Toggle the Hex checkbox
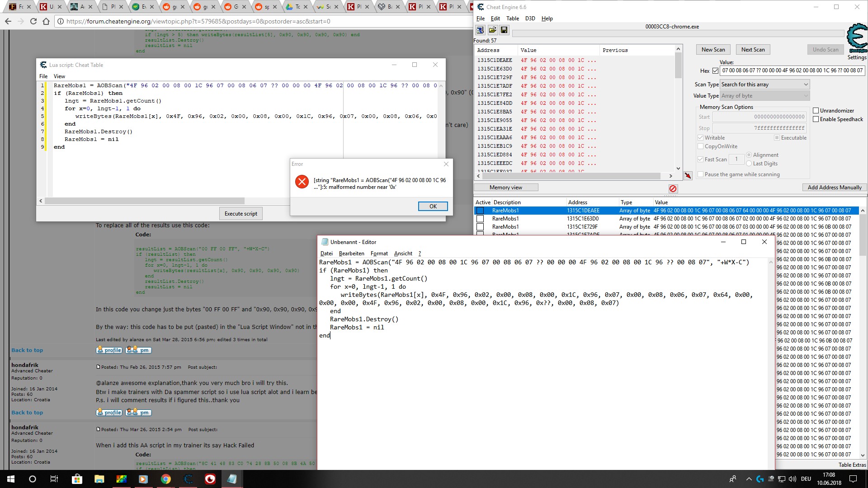Viewport: 868px width, 488px height. (715, 71)
